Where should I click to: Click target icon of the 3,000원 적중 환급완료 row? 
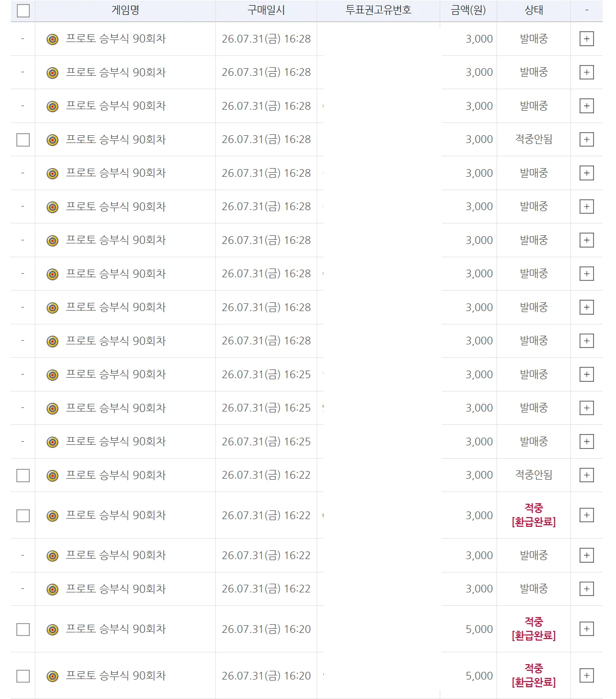click(52, 516)
